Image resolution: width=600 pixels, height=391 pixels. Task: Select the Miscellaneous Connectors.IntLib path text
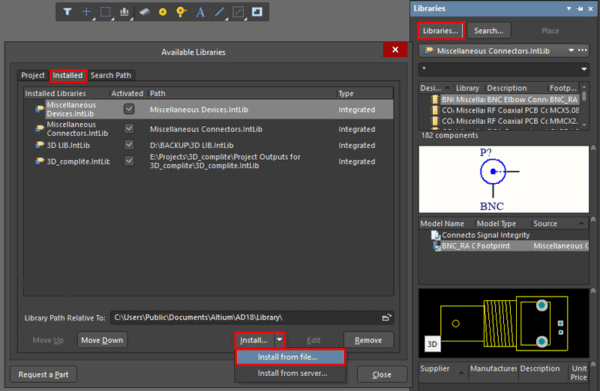pos(206,129)
